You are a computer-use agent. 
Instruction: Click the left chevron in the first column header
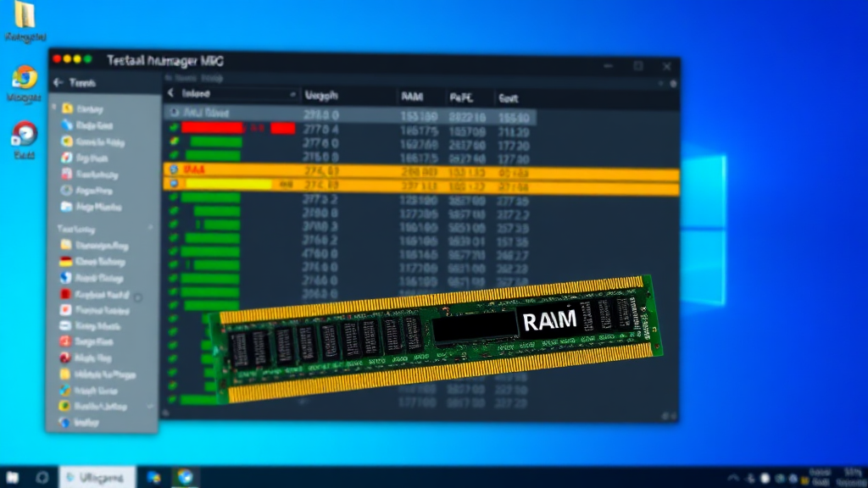tap(170, 94)
